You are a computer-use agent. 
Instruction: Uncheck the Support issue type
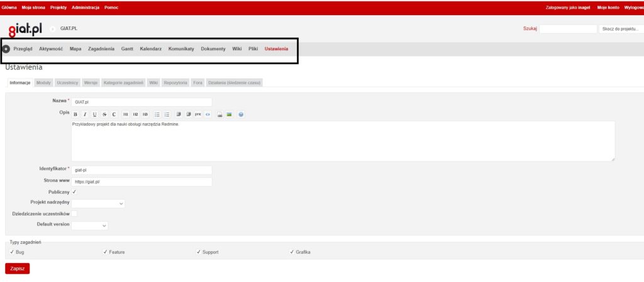pyautogui.click(x=199, y=252)
